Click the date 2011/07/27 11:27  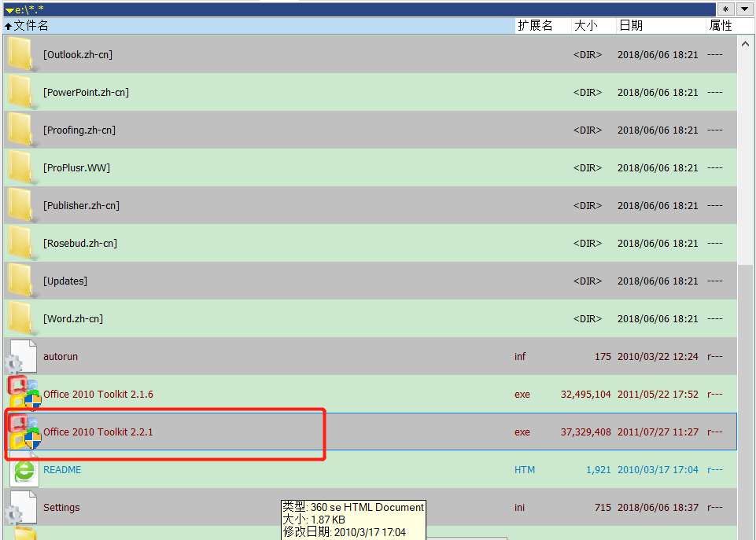coord(658,432)
